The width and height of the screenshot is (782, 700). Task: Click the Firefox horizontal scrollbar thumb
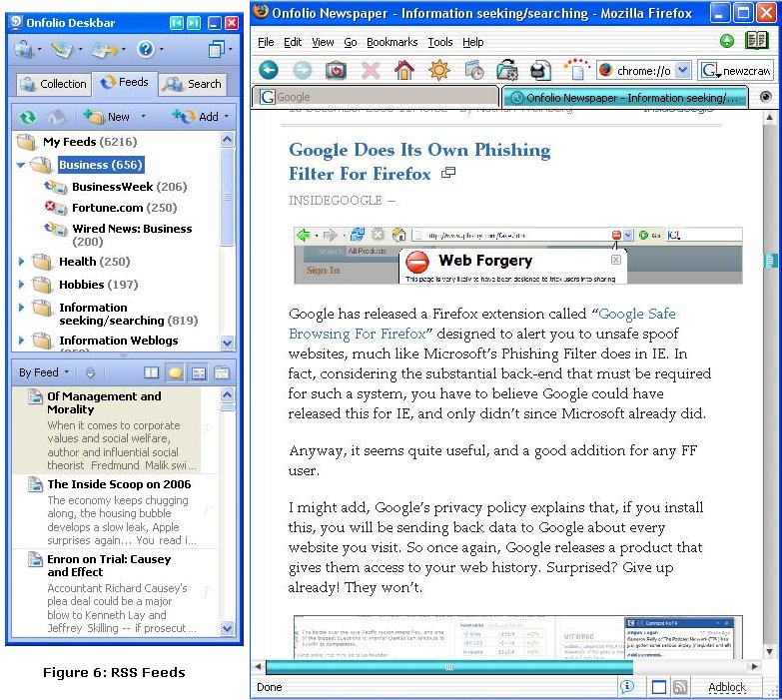click(x=448, y=667)
